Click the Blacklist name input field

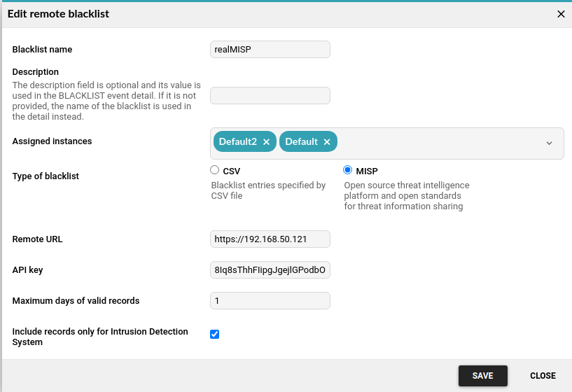coord(270,49)
